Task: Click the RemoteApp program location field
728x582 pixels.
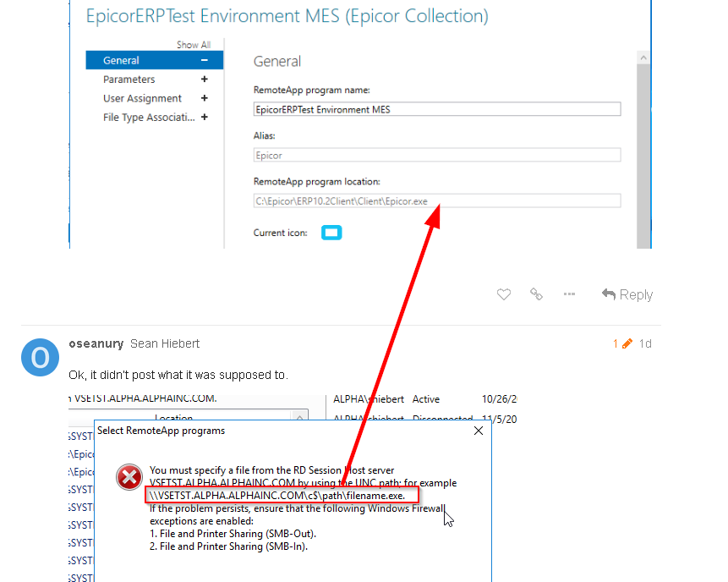Action: pyautogui.click(x=437, y=201)
